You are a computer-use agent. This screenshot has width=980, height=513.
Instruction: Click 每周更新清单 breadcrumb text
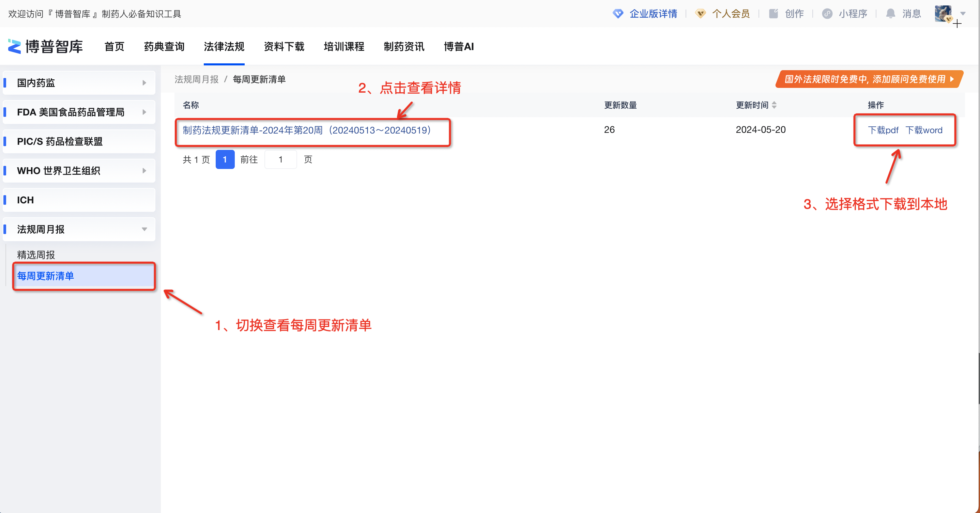pyautogui.click(x=259, y=79)
